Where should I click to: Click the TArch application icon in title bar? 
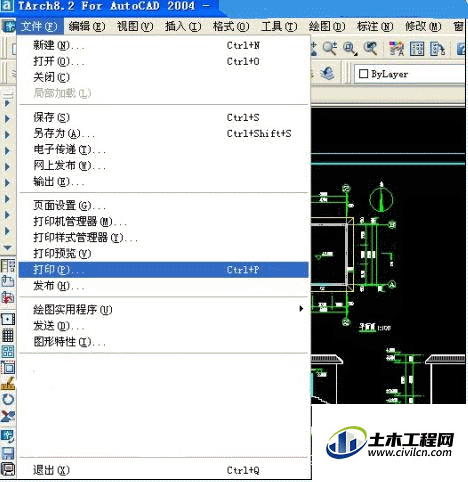click(8, 6)
